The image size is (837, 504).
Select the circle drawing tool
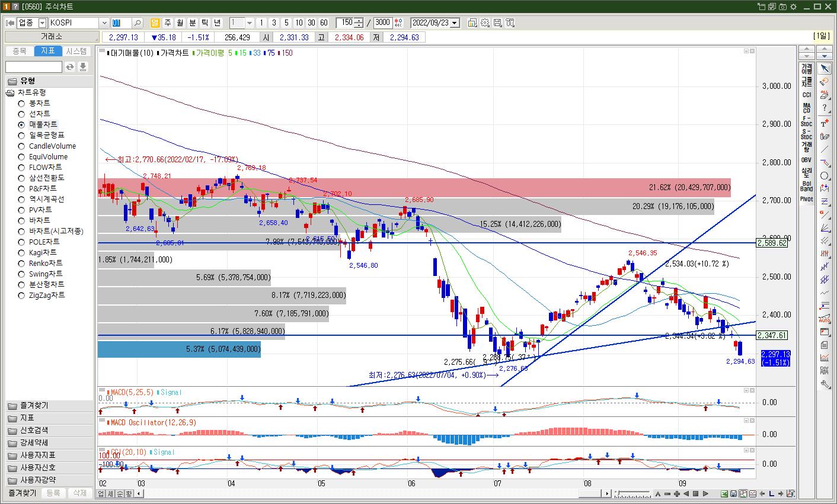point(825,175)
